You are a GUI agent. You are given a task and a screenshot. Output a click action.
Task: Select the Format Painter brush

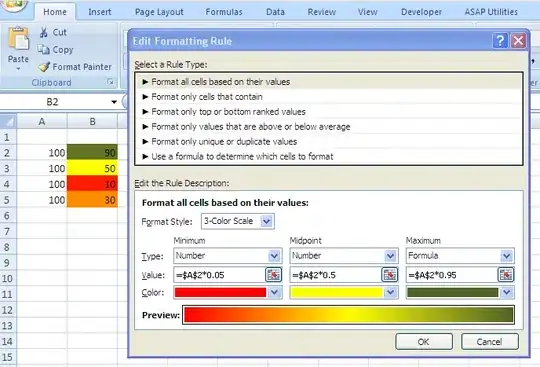pyautogui.click(x=44, y=66)
